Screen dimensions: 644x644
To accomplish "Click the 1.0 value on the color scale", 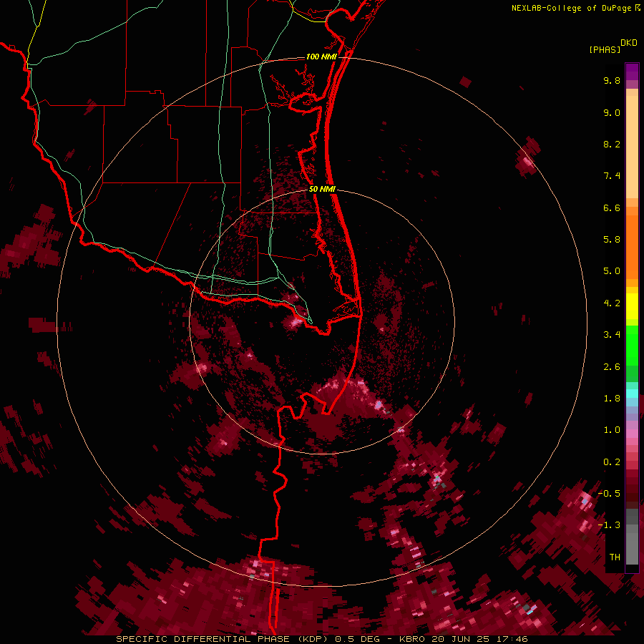I will [x=612, y=430].
